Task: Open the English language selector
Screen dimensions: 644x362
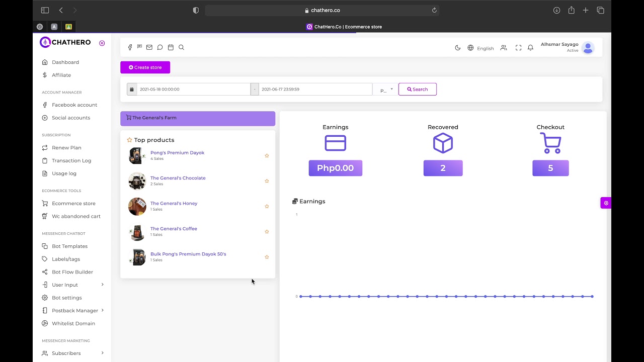Action: pyautogui.click(x=480, y=48)
